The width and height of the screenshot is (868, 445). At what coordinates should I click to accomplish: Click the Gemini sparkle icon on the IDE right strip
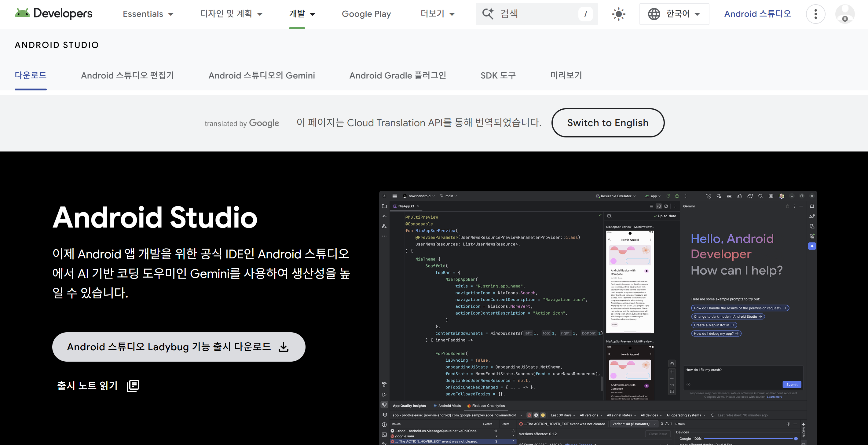click(812, 246)
